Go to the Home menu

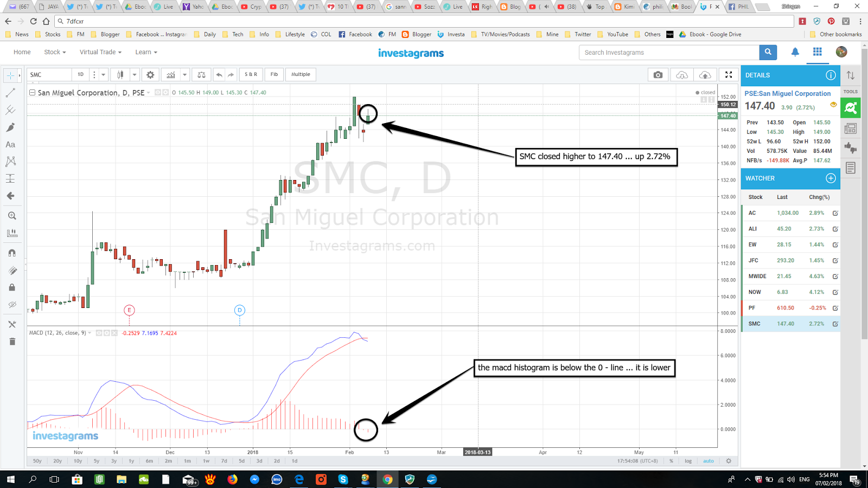pyautogui.click(x=22, y=52)
